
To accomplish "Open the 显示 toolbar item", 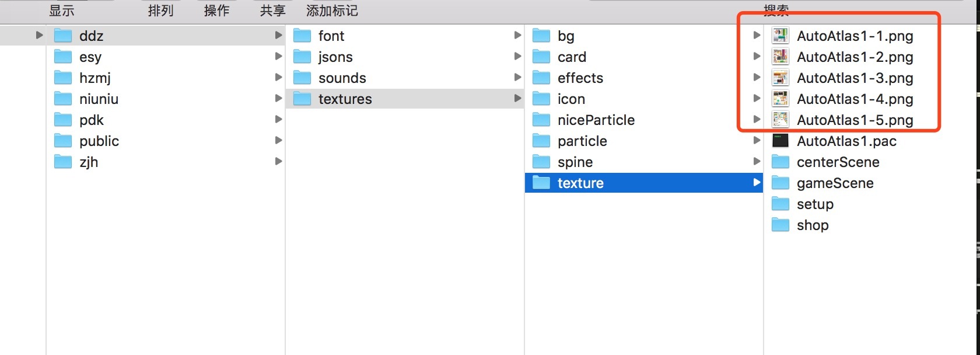I will (x=61, y=11).
